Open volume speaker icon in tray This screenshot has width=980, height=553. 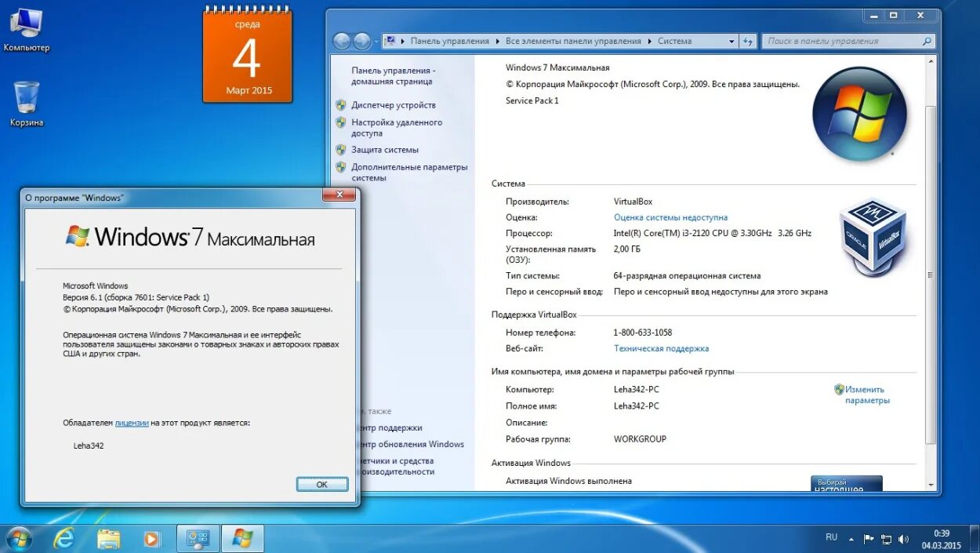coord(904,539)
